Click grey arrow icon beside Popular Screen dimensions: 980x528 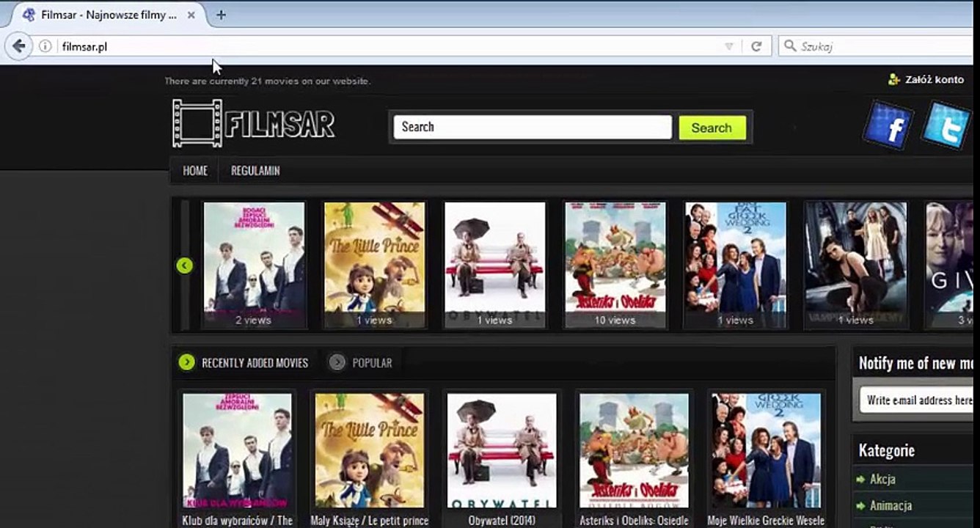point(337,362)
